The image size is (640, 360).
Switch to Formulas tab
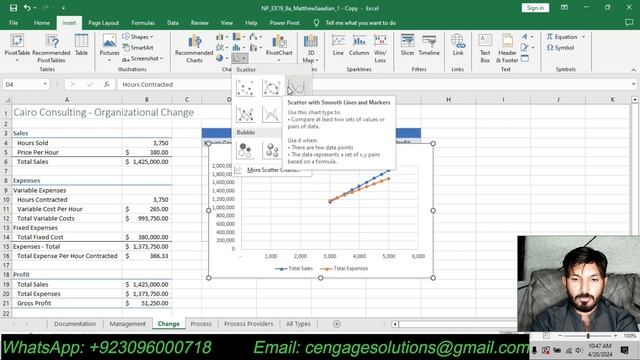coord(143,23)
